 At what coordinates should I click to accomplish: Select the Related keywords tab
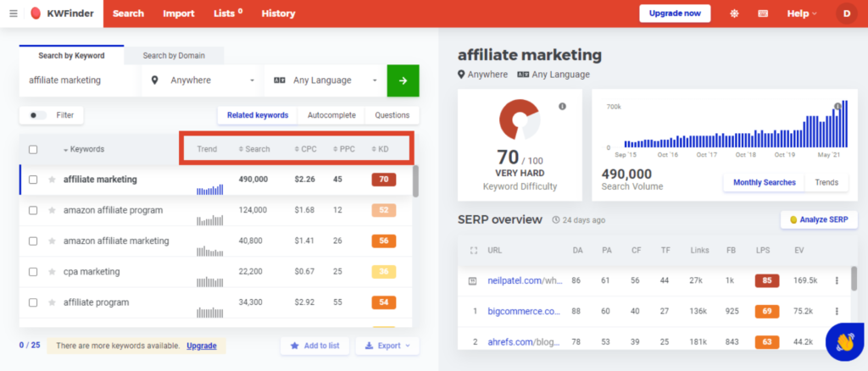(258, 115)
